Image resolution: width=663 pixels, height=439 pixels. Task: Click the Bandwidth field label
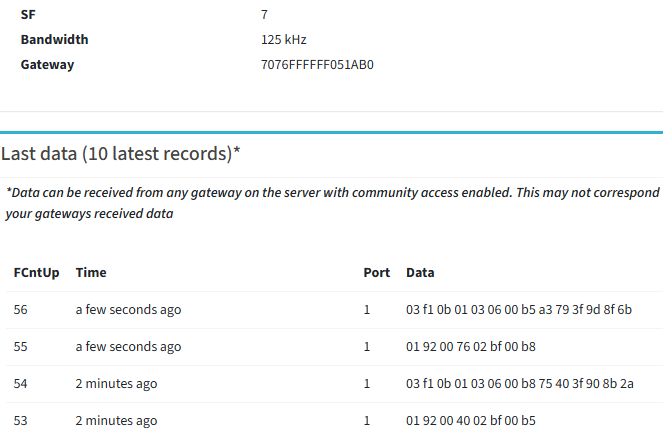coord(54,40)
